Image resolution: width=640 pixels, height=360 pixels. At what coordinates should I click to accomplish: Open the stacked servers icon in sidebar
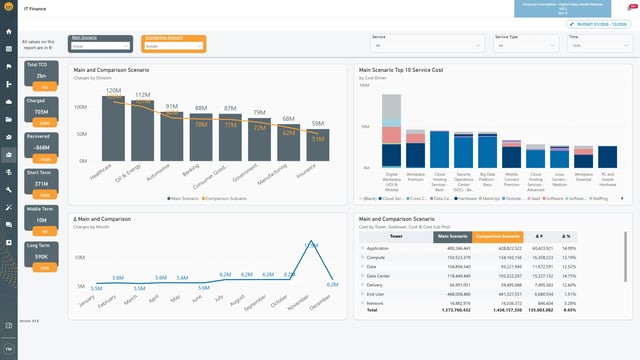(9, 172)
